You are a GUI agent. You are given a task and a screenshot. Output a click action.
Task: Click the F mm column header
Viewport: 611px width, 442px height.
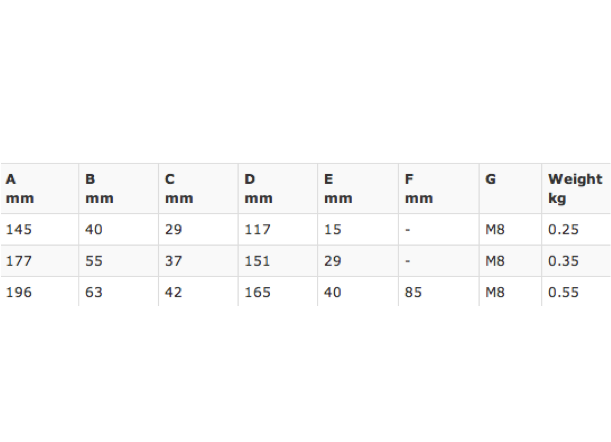(439, 189)
